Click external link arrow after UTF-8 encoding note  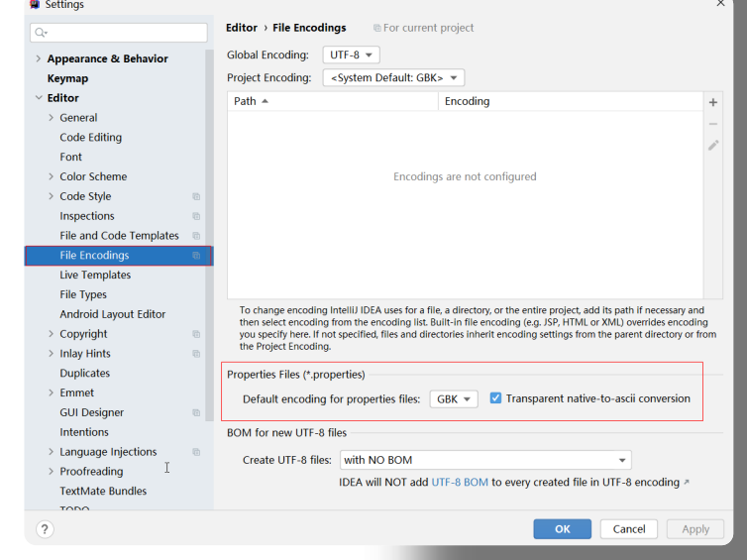[687, 483]
